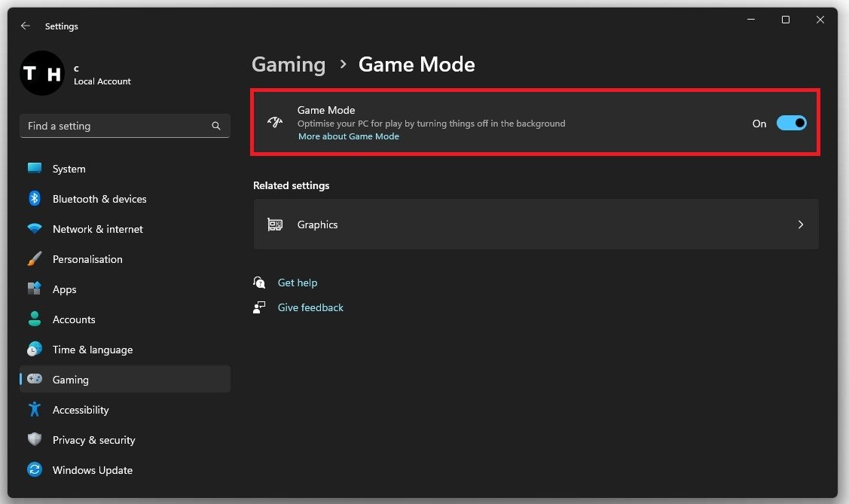Click the Find a setting search box
Screen dimensions: 849x504
coord(117,126)
